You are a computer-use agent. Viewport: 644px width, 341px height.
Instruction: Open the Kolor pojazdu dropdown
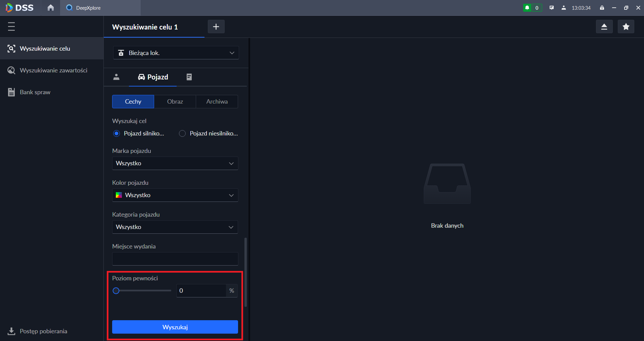(175, 195)
